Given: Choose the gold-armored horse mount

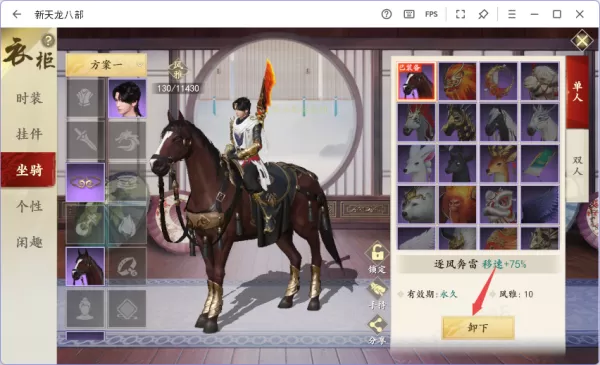Looking at the screenshot, I should [x=458, y=123].
